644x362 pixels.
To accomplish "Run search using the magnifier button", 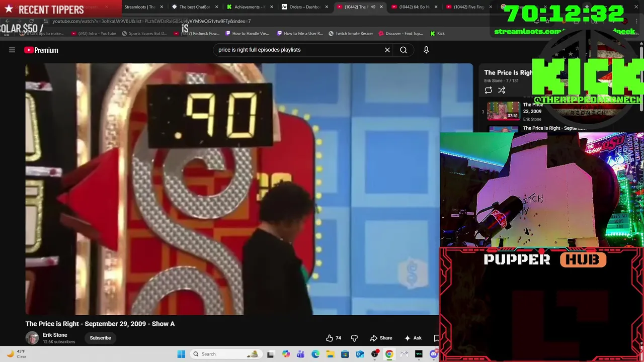I will (x=404, y=50).
